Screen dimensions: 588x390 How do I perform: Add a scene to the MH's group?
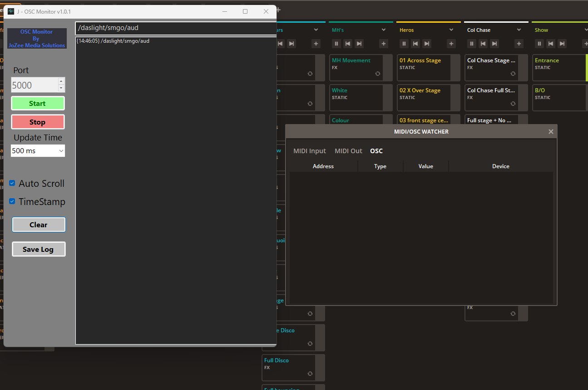pos(384,44)
